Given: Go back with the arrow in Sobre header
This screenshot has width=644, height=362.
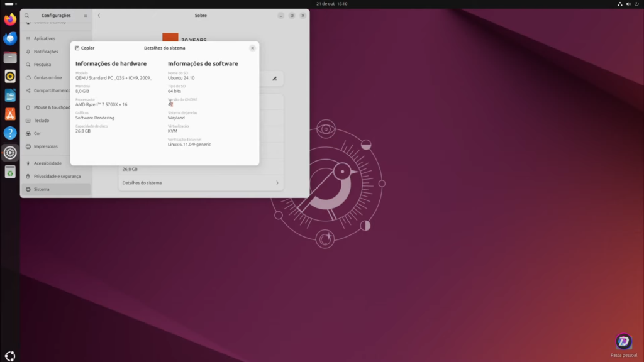Looking at the screenshot, I should 99,16.
